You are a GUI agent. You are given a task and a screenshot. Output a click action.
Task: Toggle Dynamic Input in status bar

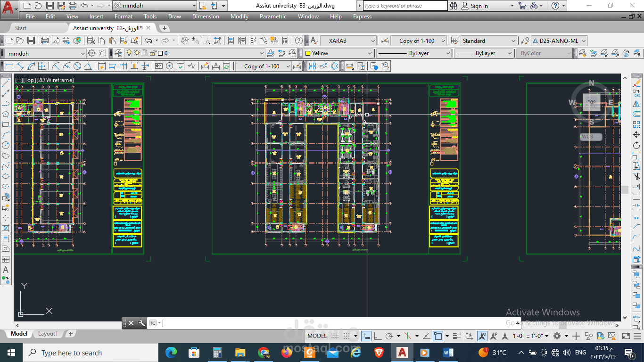click(366, 336)
